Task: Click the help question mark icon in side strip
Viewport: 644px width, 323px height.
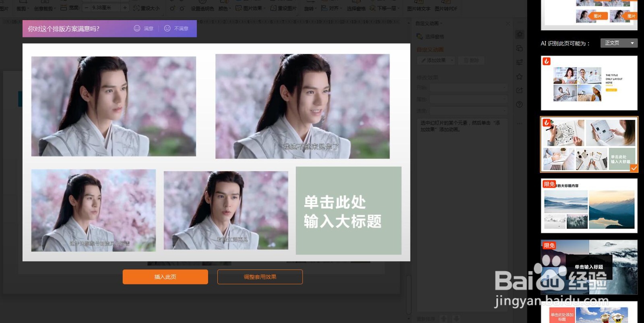Action: (x=520, y=104)
